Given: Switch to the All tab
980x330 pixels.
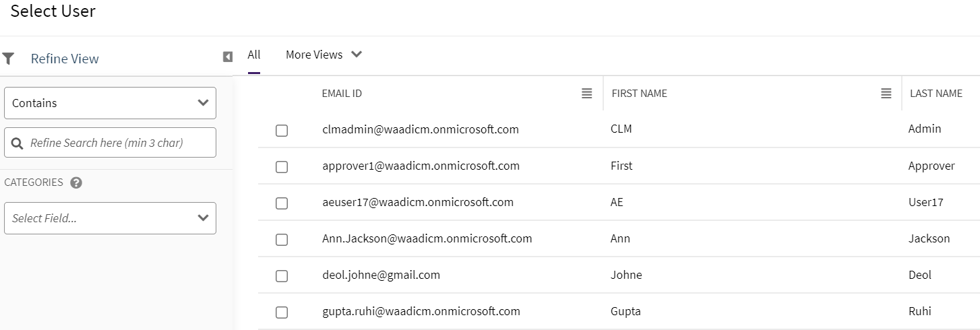Looking at the screenshot, I should coord(253,55).
